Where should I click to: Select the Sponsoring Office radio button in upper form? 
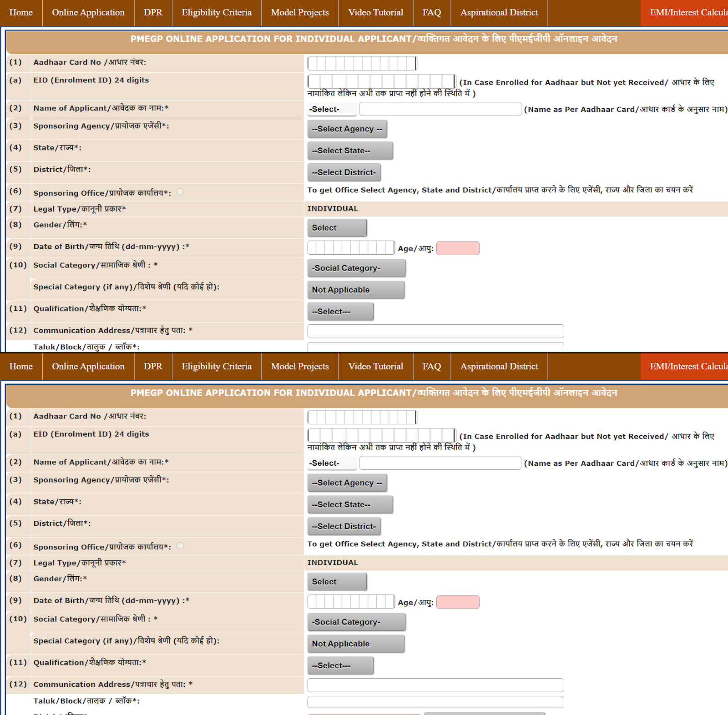pos(181,192)
